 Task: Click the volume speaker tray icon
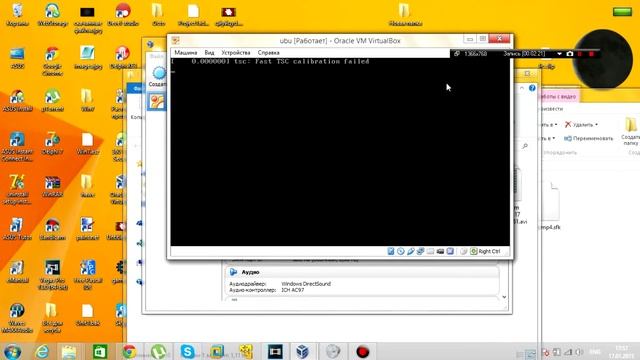click(x=579, y=352)
